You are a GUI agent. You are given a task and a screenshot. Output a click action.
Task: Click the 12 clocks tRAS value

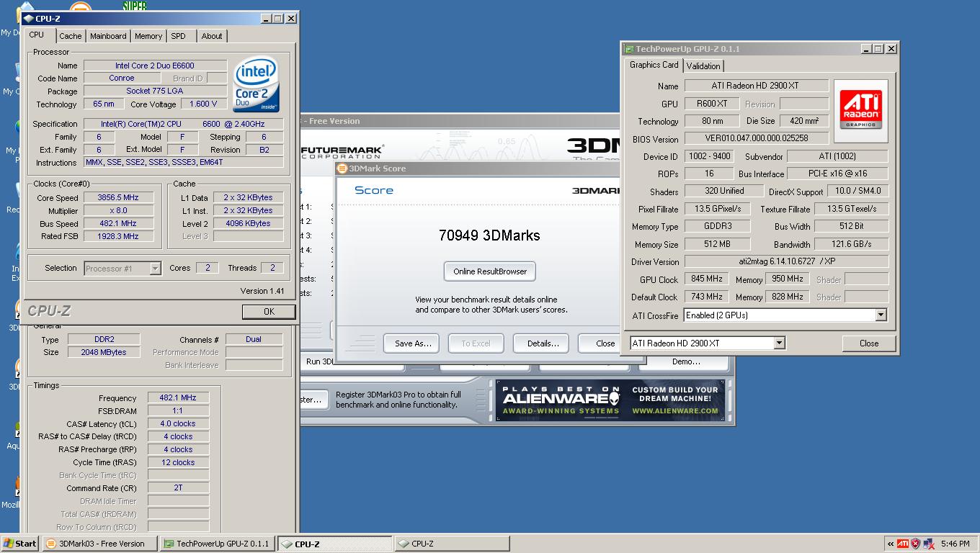pyautogui.click(x=178, y=462)
